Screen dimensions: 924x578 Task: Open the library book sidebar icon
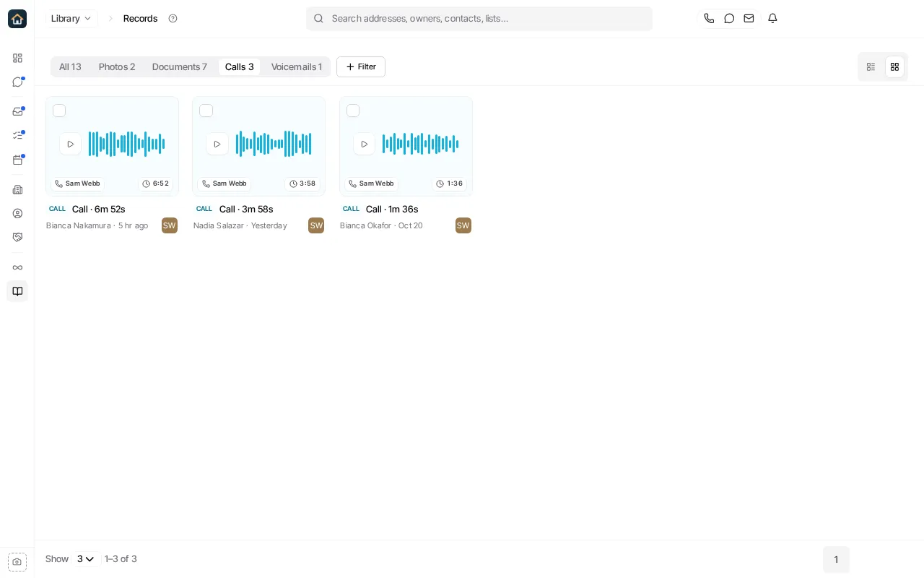coord(17,291)
